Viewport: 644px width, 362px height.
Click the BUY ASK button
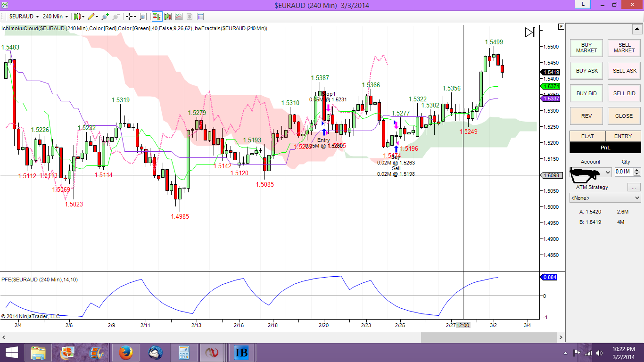pos(586,71)
